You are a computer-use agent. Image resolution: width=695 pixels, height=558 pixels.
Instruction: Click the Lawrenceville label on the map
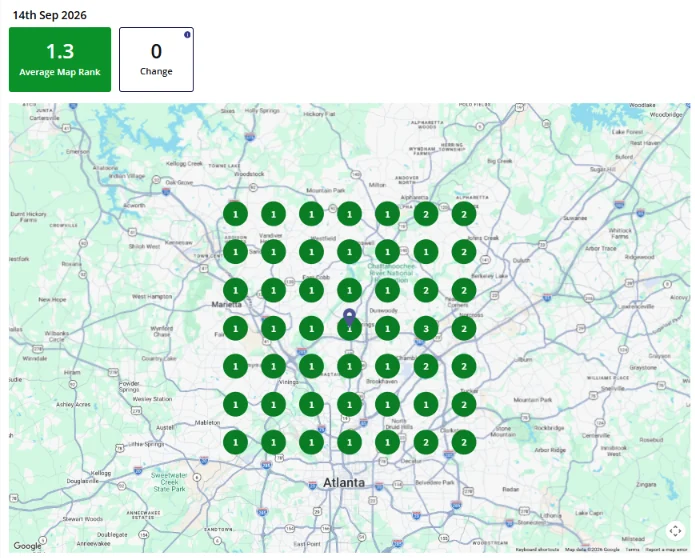[636, 306]
